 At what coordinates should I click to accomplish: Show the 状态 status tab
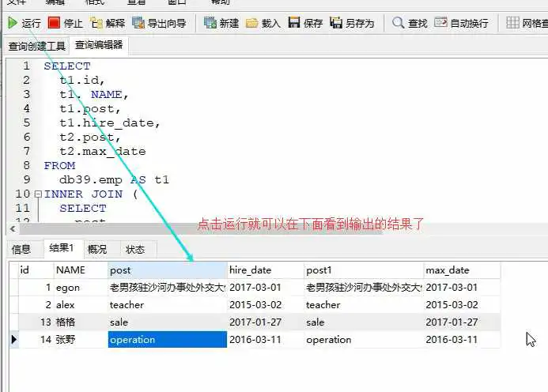pos(135,249)
